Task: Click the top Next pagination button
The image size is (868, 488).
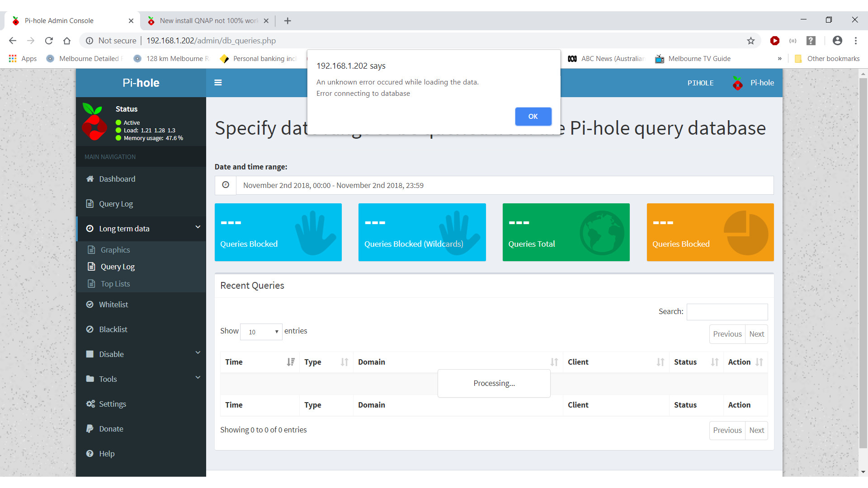Action: point(756,334)
